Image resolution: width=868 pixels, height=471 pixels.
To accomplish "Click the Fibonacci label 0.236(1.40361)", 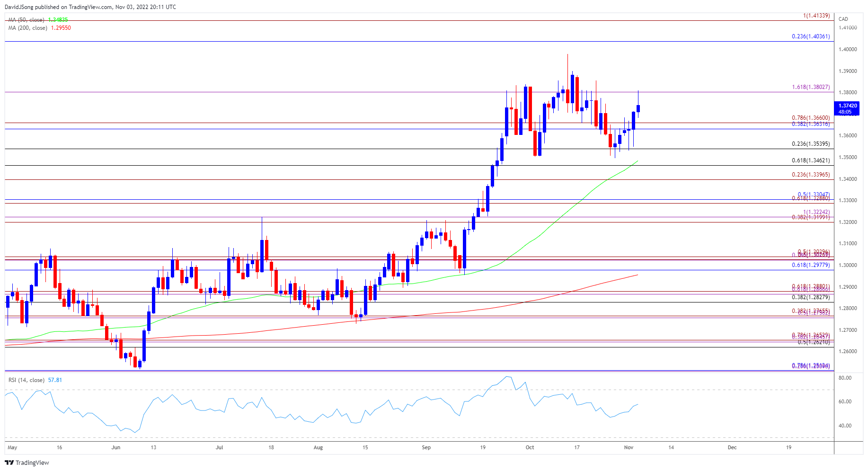I will click(x=811, y=36).
